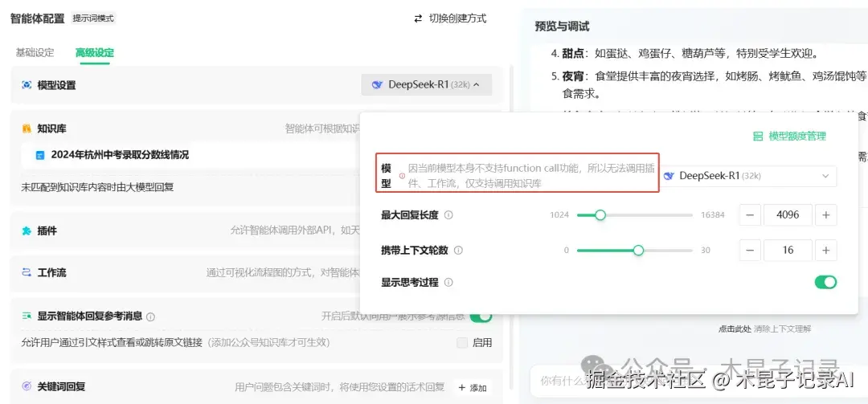The height and width of the screenshot is (404, 868).
Task: Click info icon beside 显示思考过程
Action: pyautogui.click(x=448, y=282)
